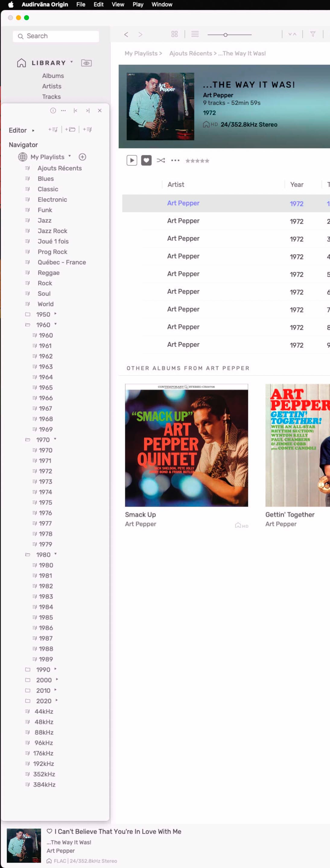Expand the 2010 folder
Viewport: 330px width, 868px height.
click(x=55, y=690)
